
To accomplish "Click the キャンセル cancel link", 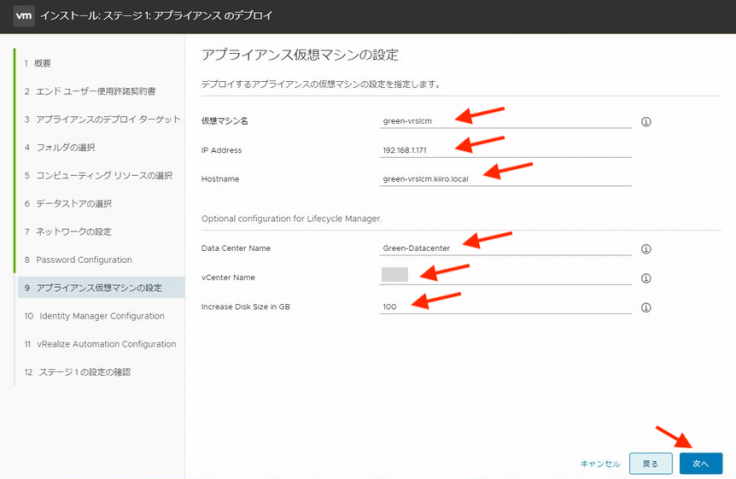I will tap(600, 464).
